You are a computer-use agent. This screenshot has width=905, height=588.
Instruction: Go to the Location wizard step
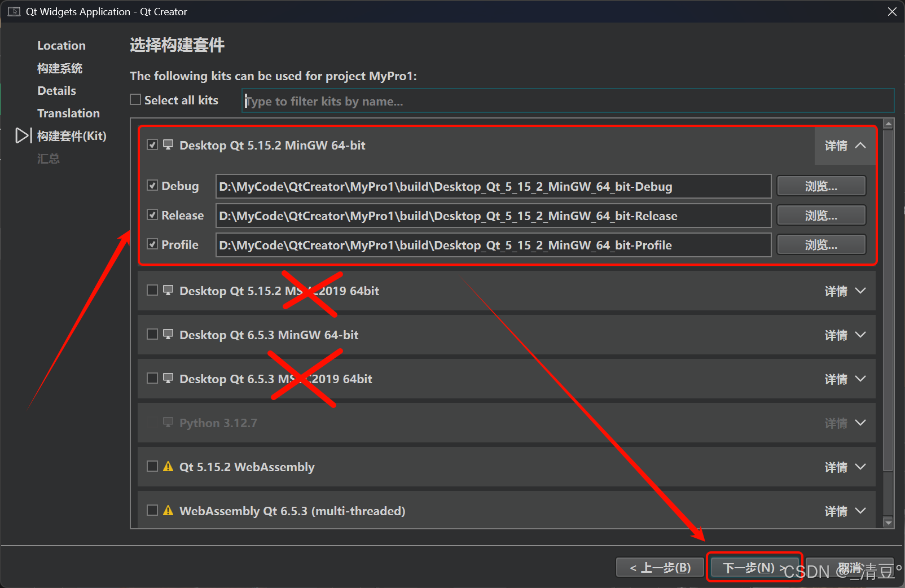point(61,45)
